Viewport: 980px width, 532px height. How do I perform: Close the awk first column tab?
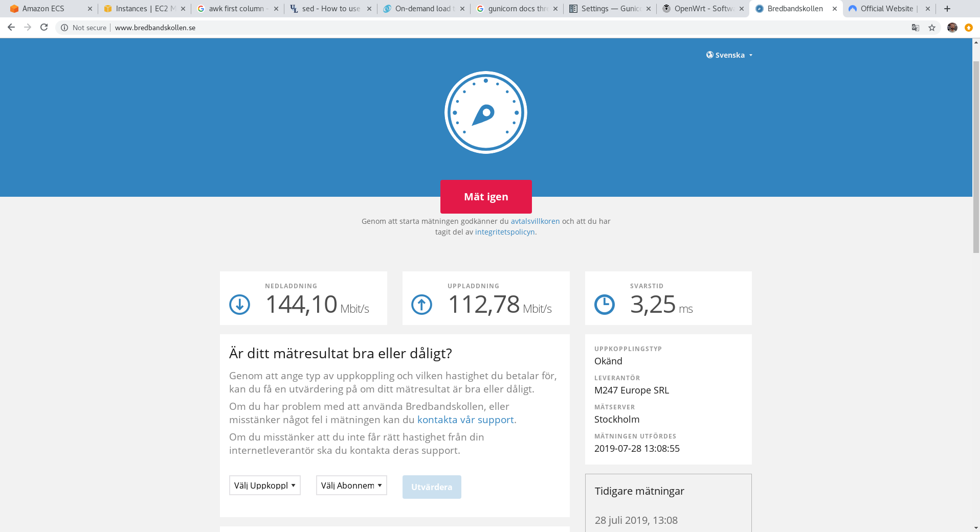[x=276, y=9]
